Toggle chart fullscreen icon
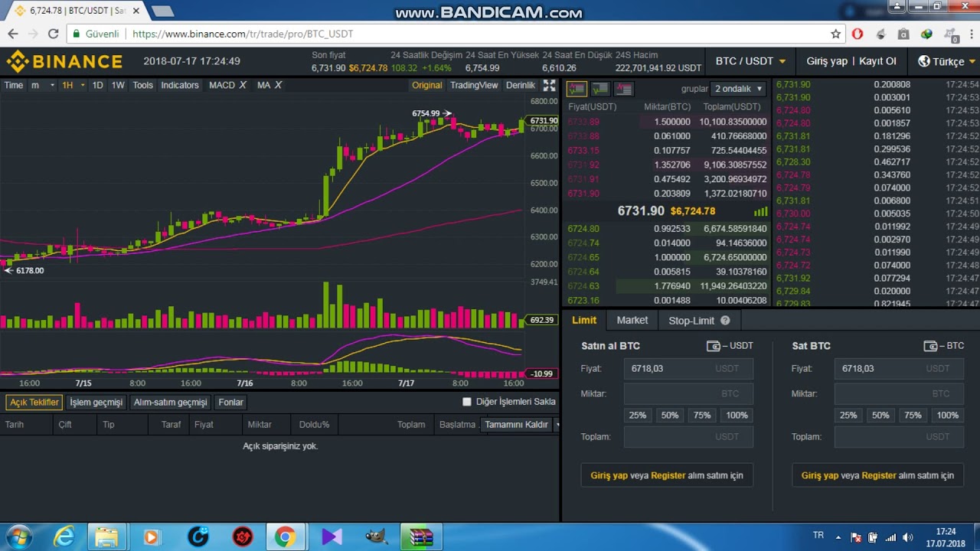This screenshot has width=980, height=551. point(549,86)
